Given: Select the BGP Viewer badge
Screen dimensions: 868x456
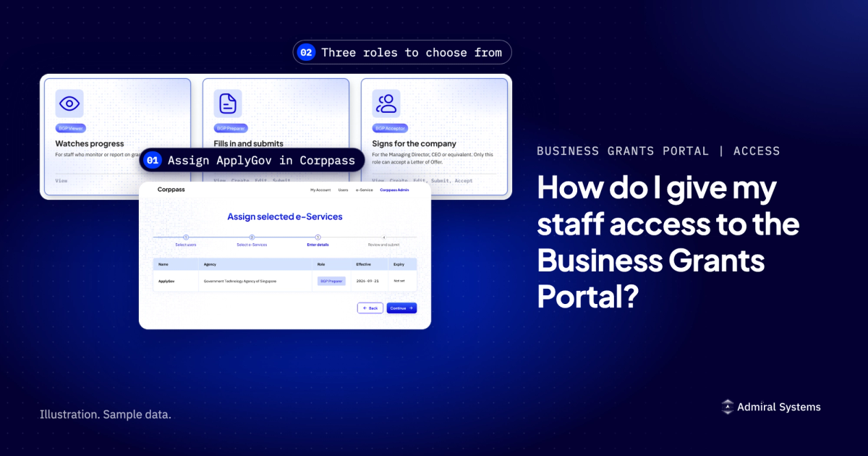Looking at the screenshot, I should point(71,128).
